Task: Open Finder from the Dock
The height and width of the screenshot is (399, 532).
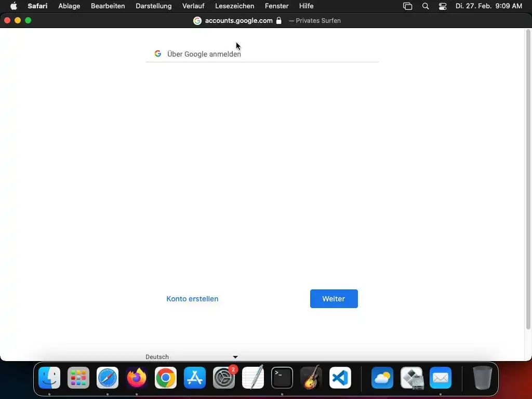Action: click(x=49, y=378)
